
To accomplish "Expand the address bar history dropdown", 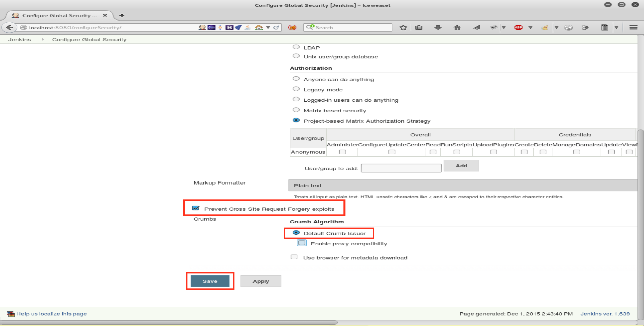I will click(x=268, y=28).
